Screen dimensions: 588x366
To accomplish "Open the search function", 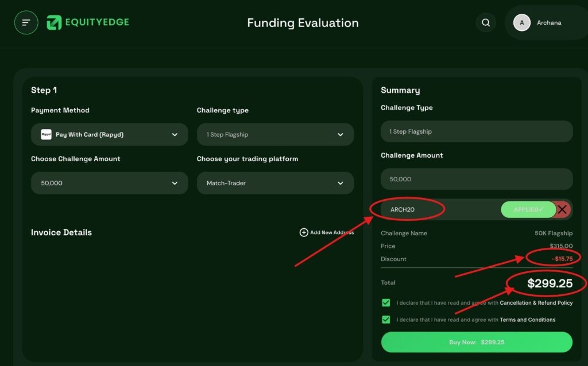I will click(486, 22).
